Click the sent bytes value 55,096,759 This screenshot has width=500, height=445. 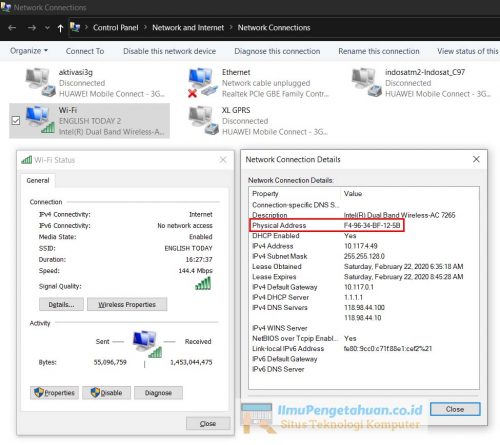click(x=110, y=362)
